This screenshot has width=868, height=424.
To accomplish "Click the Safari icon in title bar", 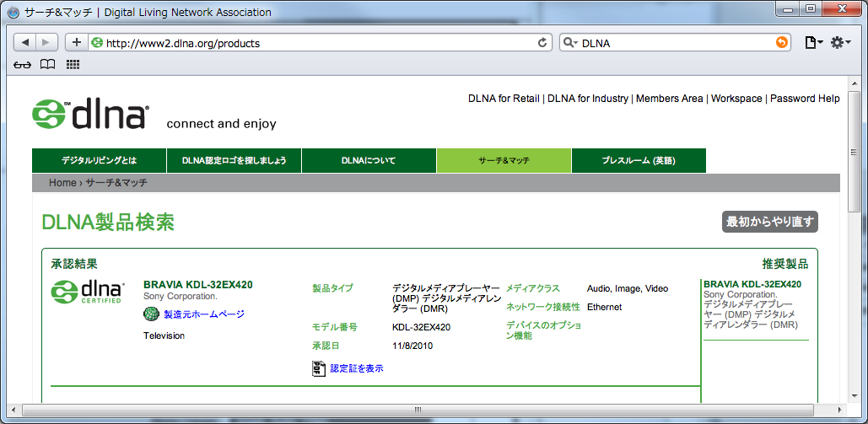I will point(13,12).
